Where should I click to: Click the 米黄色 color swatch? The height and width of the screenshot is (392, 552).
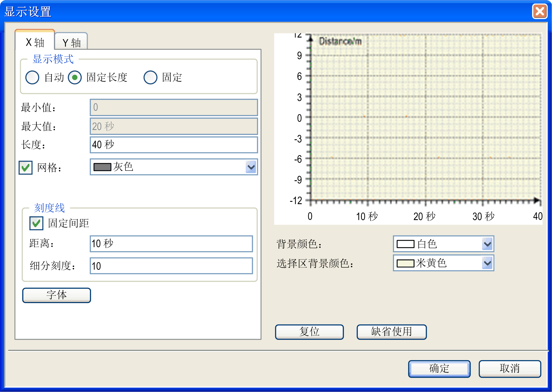tap(406, 263)
